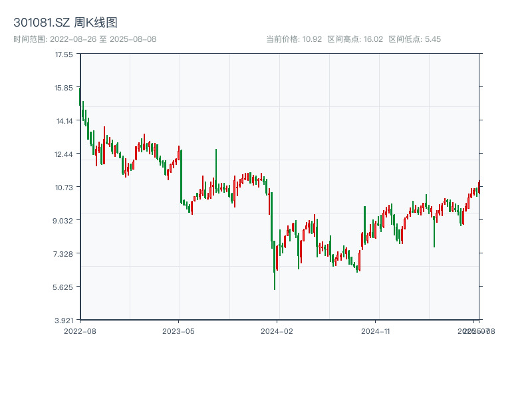Select the 10.73 price axis label

pos(64,188)
